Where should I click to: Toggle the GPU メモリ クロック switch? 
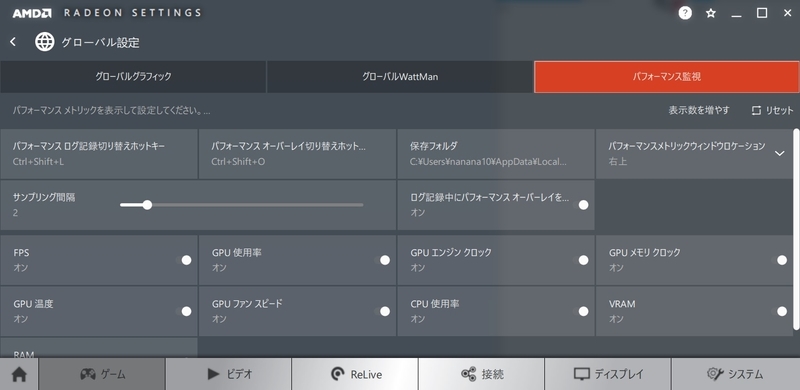(x=779, y=260)
